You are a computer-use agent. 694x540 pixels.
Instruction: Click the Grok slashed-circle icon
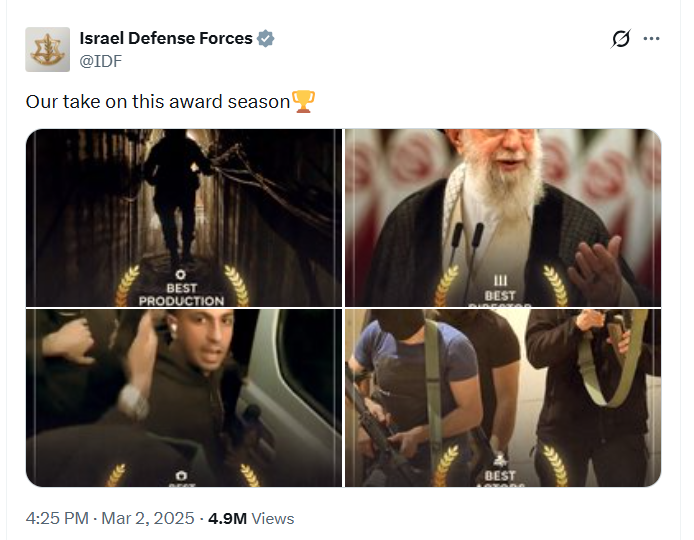620,39
